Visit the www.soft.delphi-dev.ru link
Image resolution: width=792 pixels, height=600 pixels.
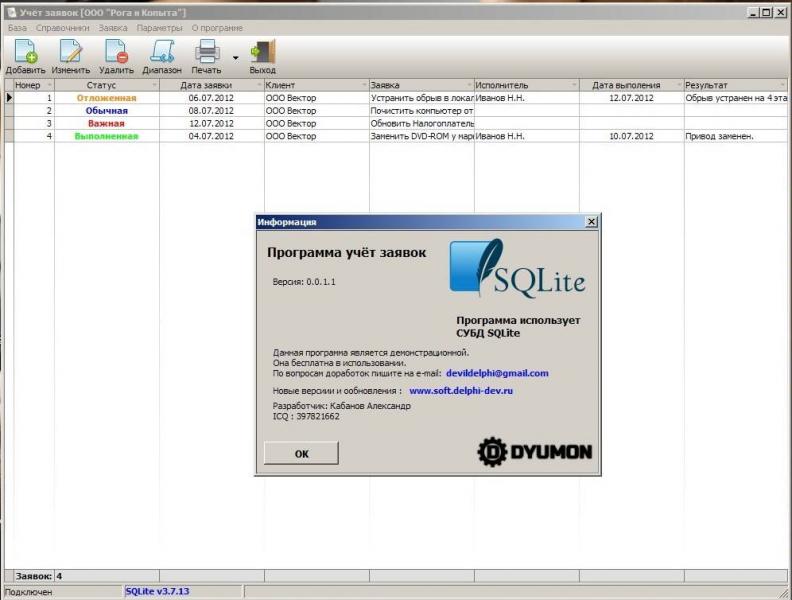tap(461, 390)
